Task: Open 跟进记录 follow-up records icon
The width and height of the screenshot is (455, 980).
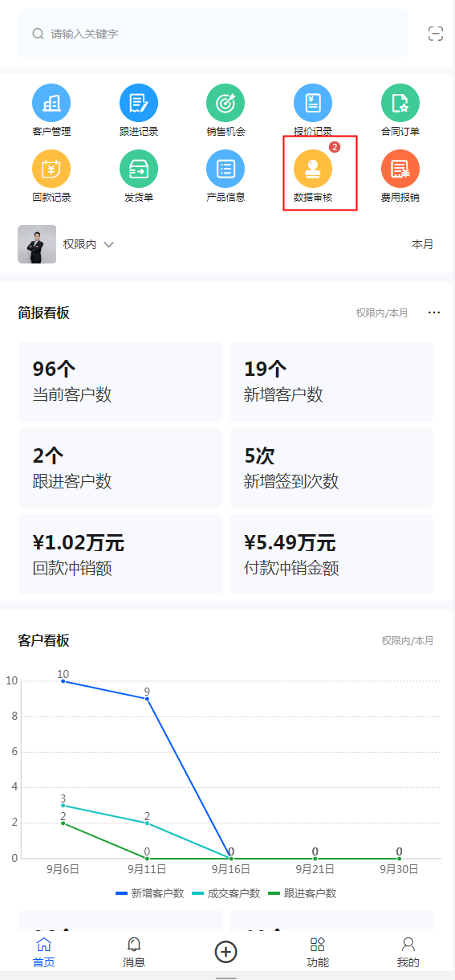Action: 139,103
